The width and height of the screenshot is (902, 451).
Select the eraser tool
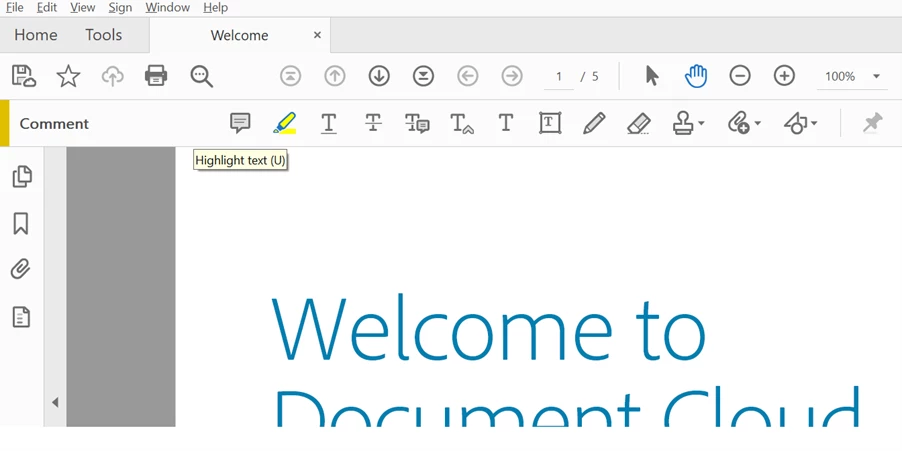coord(639,123)
